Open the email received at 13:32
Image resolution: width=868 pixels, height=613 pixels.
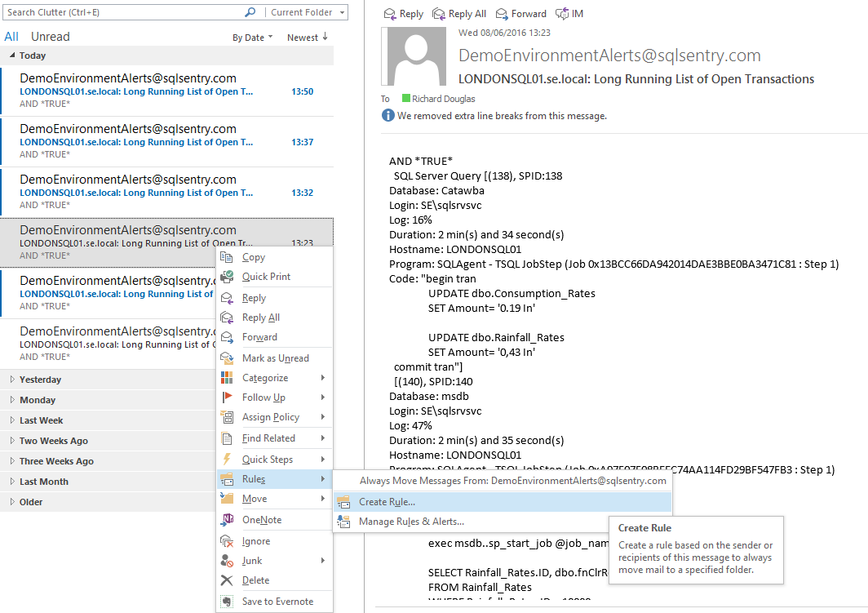(x=167, y=192)
